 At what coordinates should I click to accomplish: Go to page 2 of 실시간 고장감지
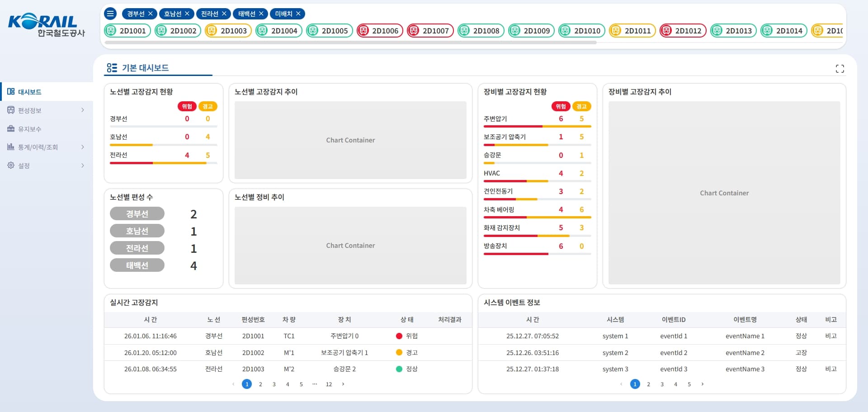tap(260, 384)
